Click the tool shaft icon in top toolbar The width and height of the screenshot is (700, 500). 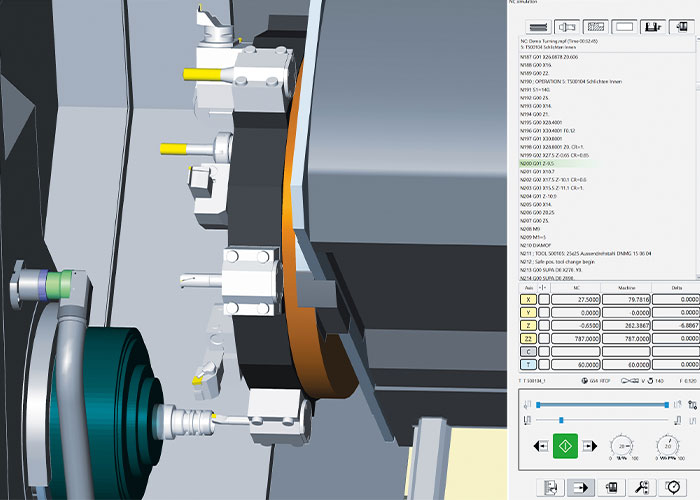(x=567, y=27)
